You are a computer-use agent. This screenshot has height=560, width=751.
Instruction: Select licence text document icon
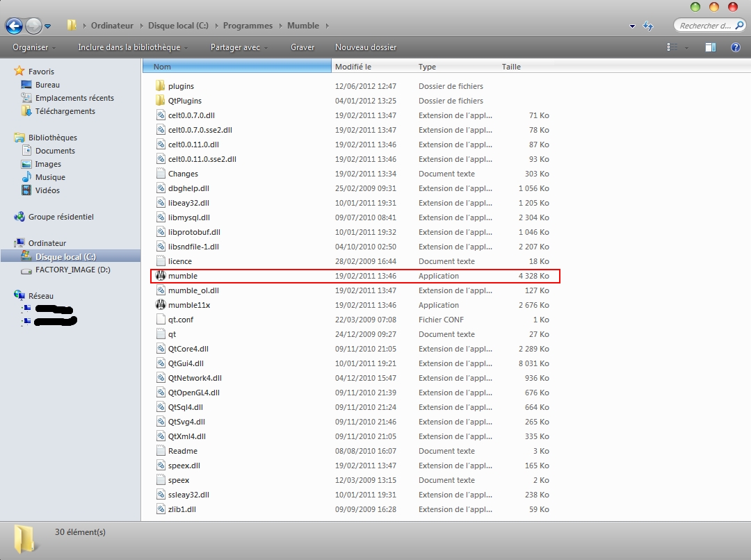pos(161,261)
